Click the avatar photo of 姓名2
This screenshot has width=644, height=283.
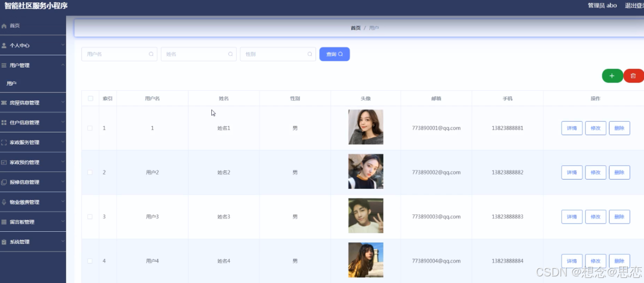[x=366, y=171]
